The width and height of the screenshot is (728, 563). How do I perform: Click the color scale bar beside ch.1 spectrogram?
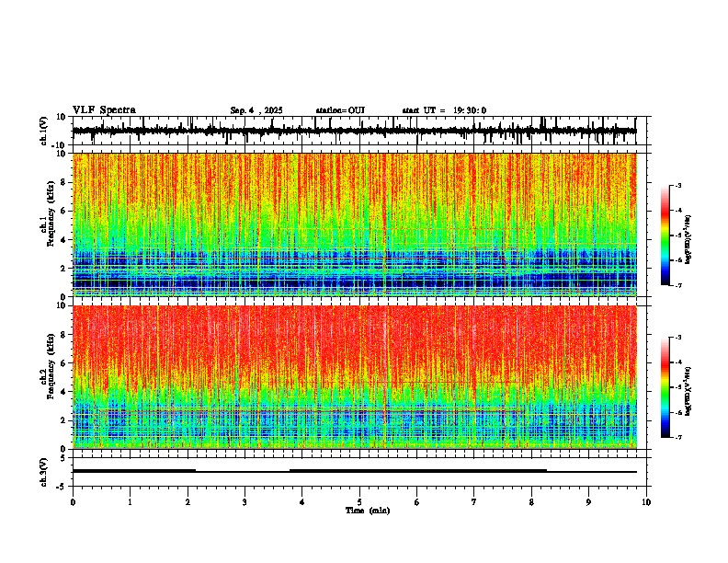[x=665, y=236]
